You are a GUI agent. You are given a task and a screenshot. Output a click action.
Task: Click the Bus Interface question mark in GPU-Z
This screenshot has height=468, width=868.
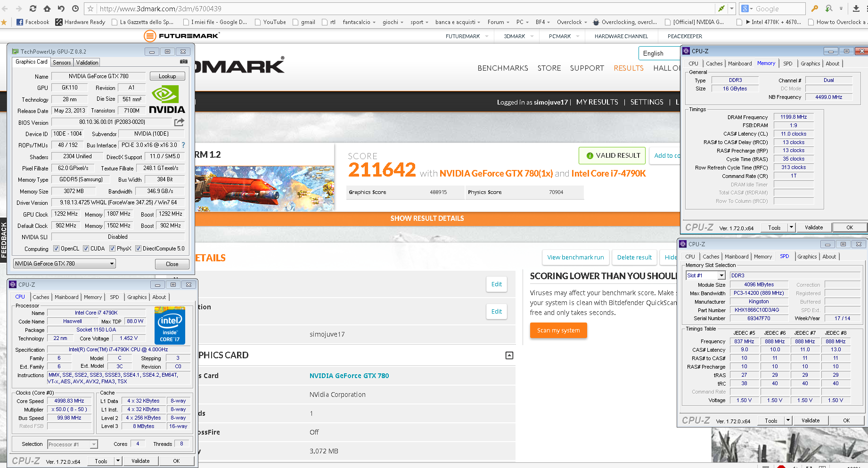tap(183, 145)
